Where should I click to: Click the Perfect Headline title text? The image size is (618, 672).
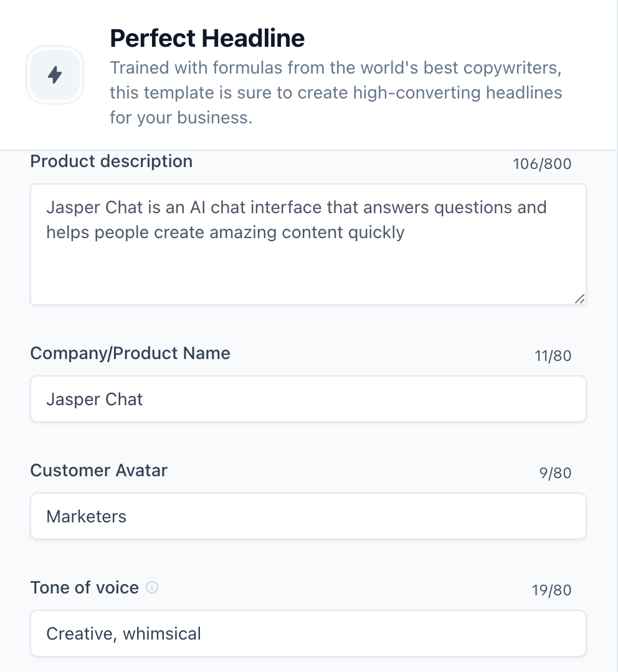tap(207, 37)
